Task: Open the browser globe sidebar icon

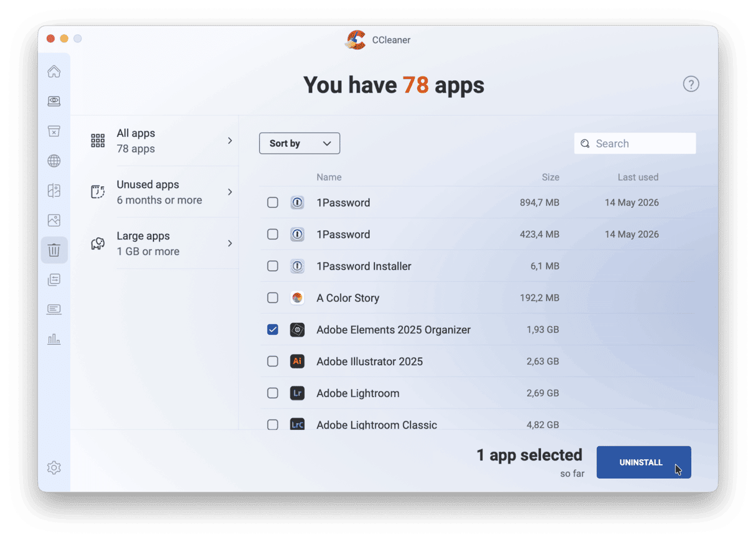Action: click(54, 161)
